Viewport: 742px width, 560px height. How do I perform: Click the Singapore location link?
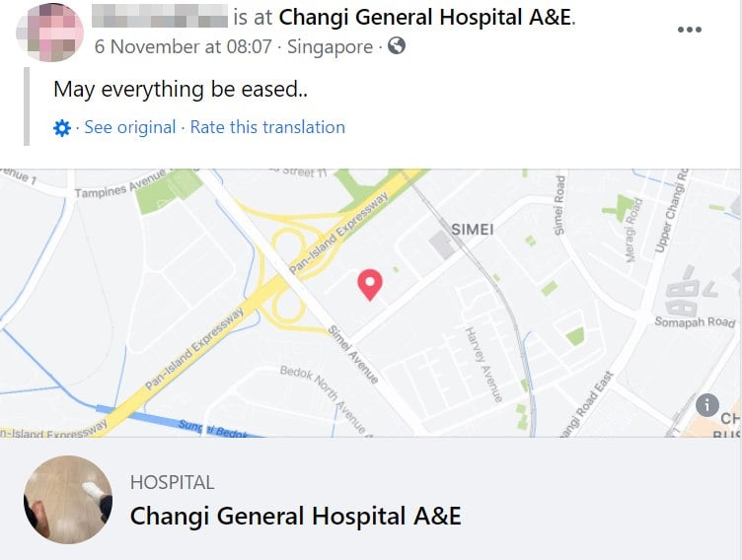pos(330,46)
